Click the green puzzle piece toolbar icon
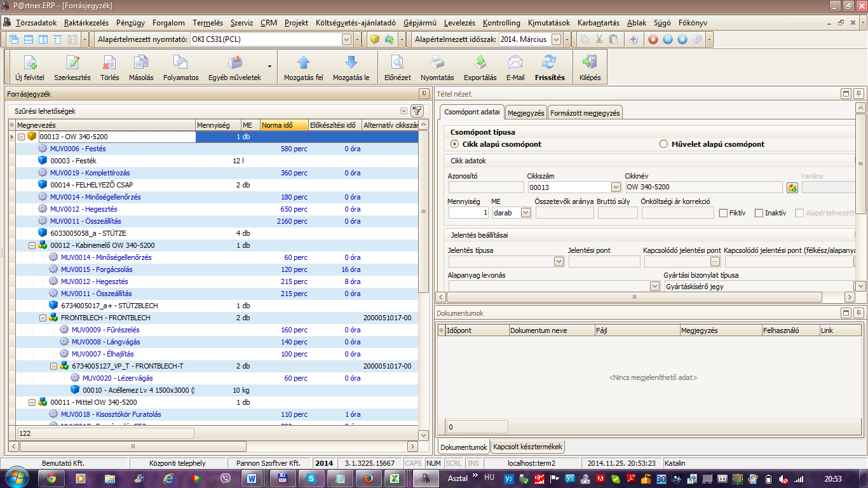The width and height of the screenshot is (868, 488). pos(389,39)
